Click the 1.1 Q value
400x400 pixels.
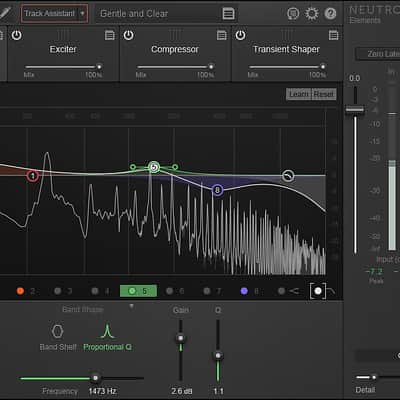coord(218,391)
